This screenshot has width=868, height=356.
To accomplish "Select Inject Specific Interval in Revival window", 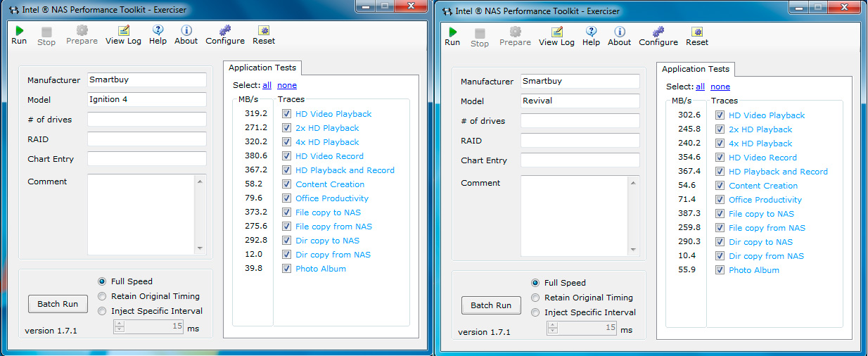I will tap(536, 312).
